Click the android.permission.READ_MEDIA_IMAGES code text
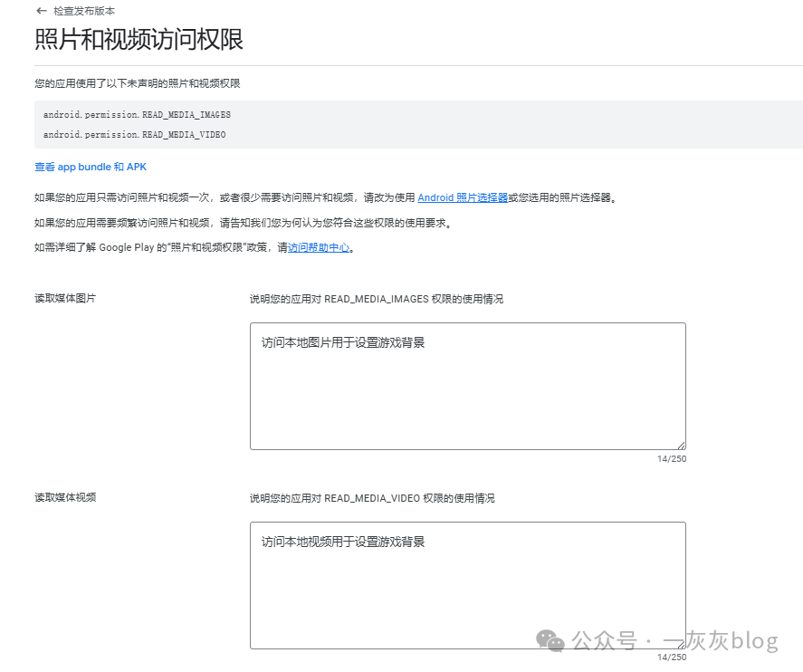This screenshot has height=672, width=803. pos(136,114)
